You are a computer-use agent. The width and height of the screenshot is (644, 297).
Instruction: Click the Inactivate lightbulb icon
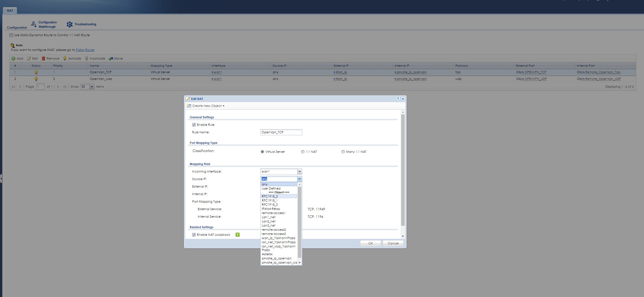coord(87,58)
